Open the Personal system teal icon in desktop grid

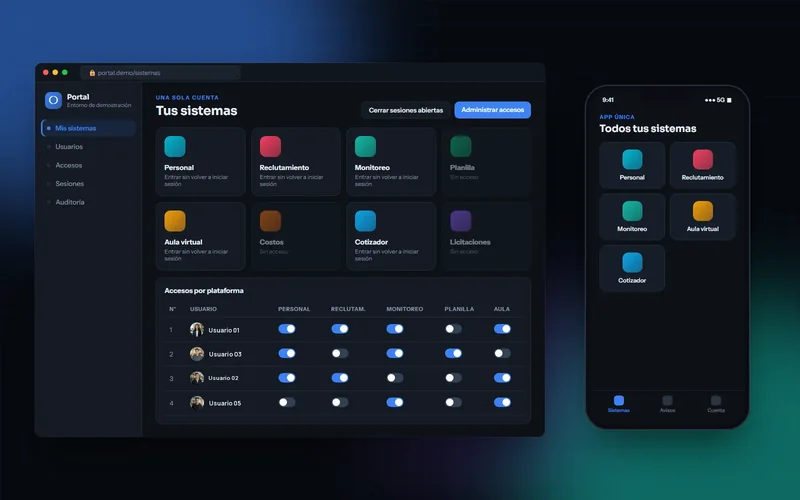pos(175,146)
